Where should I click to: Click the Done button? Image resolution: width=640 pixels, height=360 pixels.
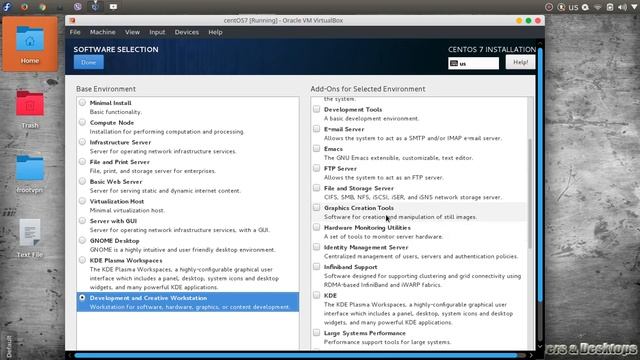click(89, 62)
